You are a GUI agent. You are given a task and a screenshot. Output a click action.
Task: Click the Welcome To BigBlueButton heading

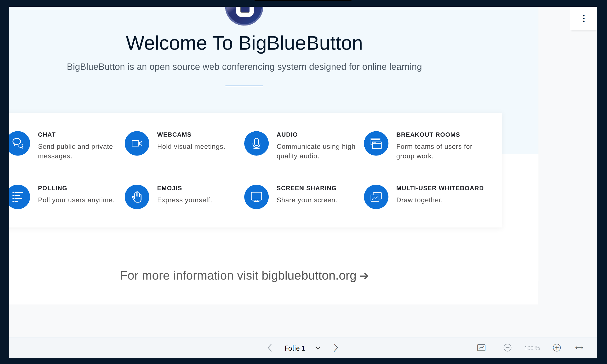[x=244, y=43]
